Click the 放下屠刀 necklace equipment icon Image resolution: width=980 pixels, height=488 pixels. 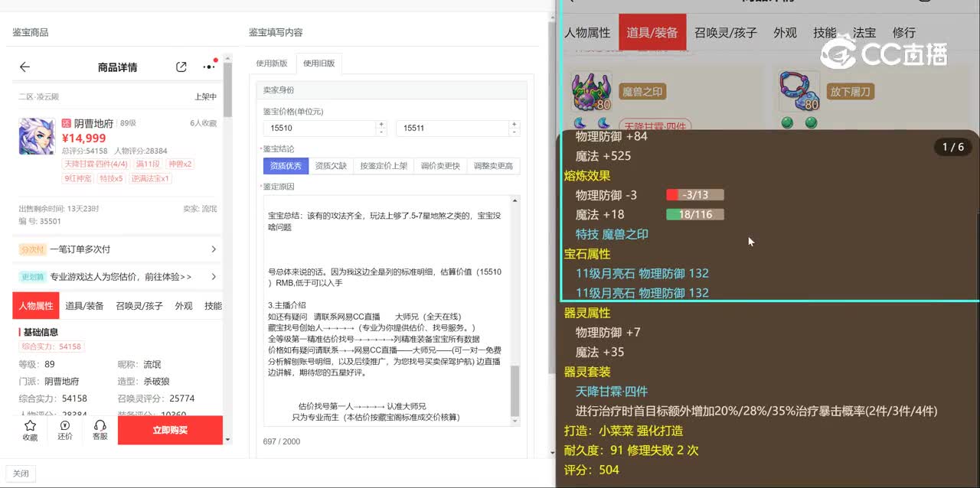pyautogui.click(x=800, y=92)
